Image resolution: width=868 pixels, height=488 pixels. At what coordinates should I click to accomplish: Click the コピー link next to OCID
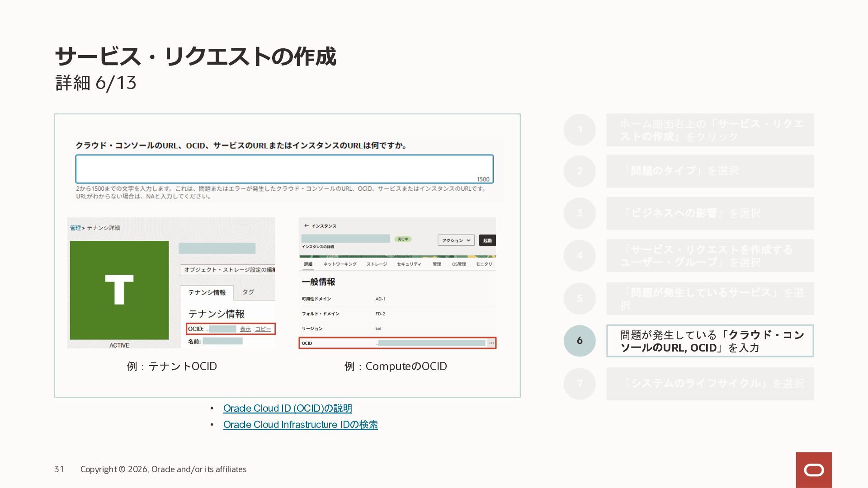pos(263,329)
